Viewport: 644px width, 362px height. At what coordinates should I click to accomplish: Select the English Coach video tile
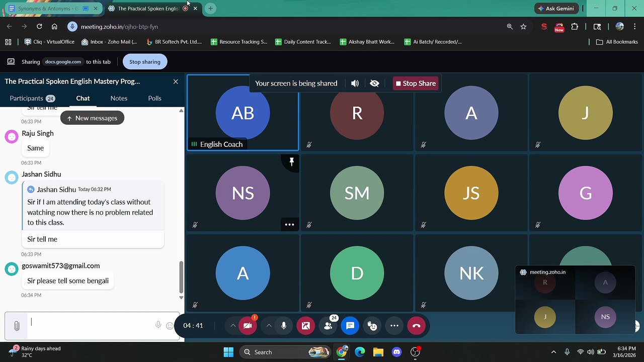(243, 113)
